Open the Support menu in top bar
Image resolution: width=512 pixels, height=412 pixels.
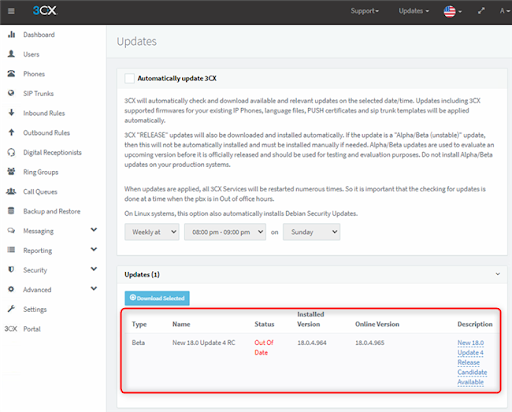365,11
